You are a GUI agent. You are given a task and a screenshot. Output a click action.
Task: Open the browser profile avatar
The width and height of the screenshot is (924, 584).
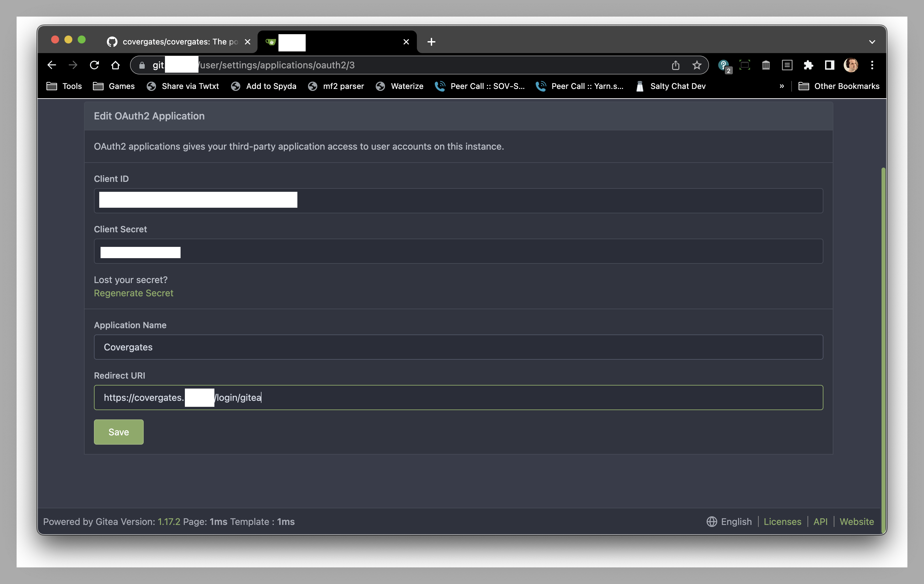click(x=851, y=65)
